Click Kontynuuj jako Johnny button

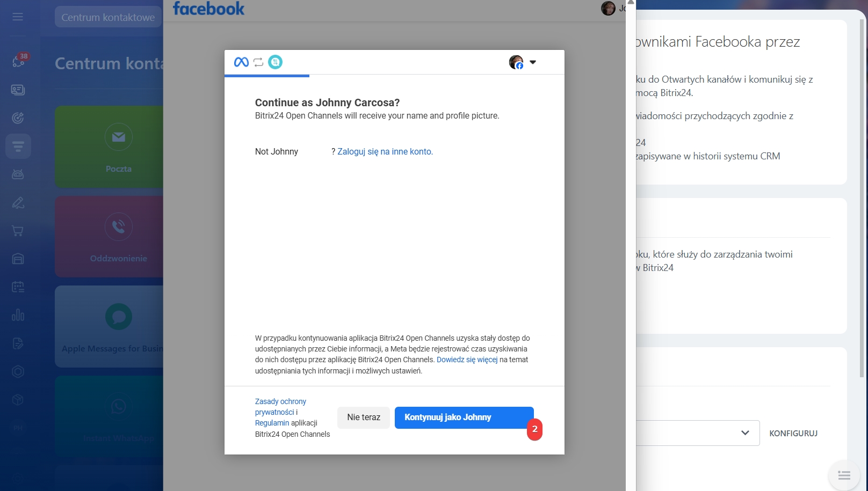[x=464, y=417]
